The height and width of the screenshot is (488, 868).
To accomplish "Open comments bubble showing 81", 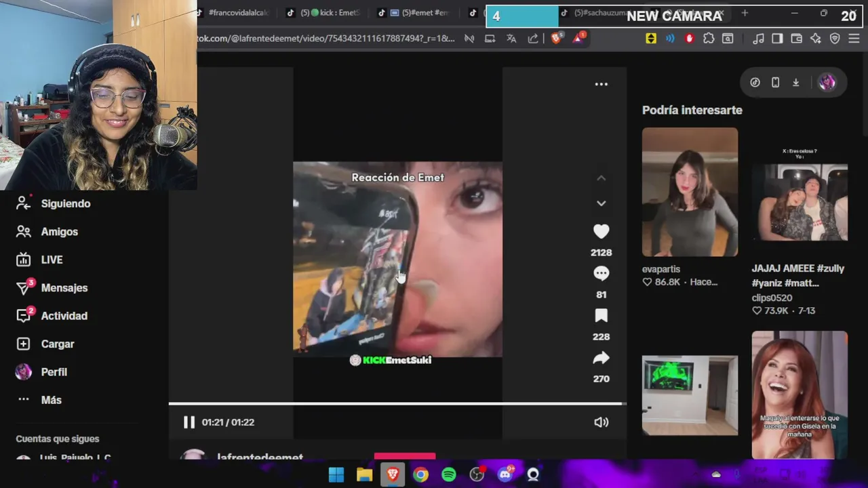I will pos(601,274).
